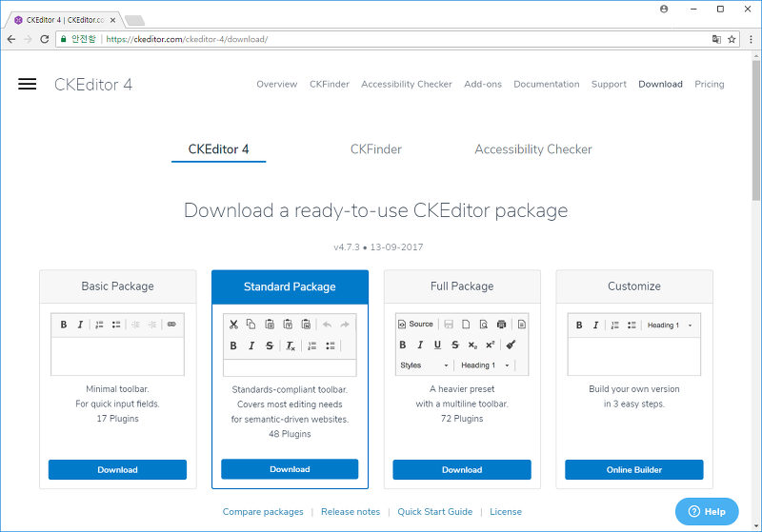Click the Italic icon in Basic Package preview
762x532 pixels.
80,325
